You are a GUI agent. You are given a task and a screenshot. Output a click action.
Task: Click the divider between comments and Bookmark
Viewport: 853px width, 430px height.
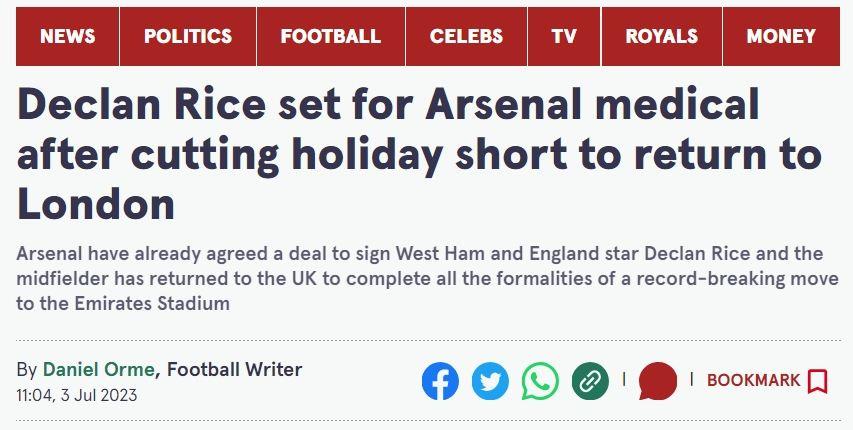[x=691, y=379]
